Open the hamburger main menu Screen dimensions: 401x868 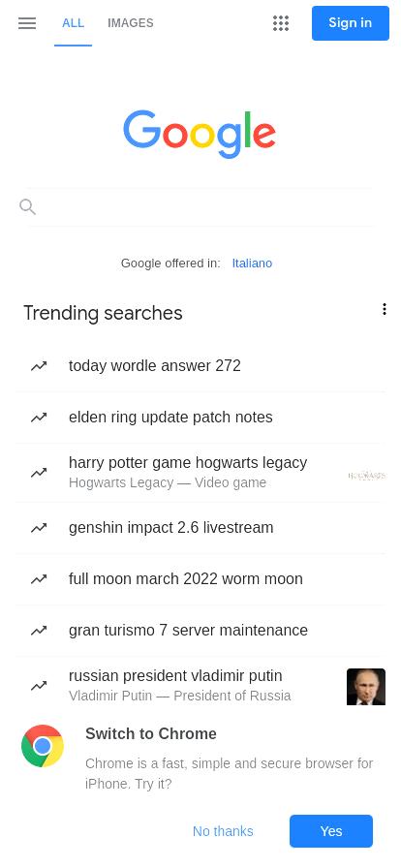[26, 23]
